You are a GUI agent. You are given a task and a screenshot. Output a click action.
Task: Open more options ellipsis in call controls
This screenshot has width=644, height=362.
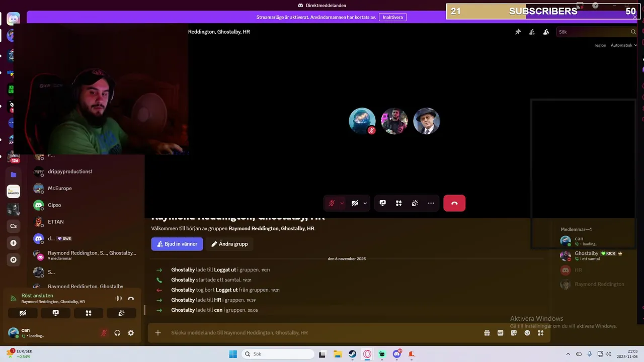point(431,203)
